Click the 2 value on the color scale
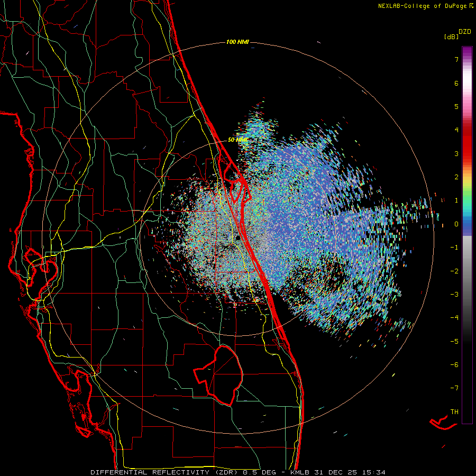Viewport: 476px width, 476px height. 456,177
